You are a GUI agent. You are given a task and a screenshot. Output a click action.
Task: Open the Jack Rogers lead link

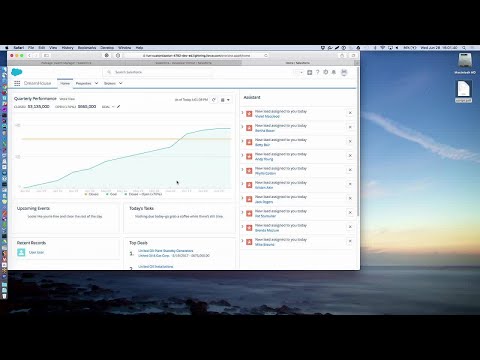264,202
